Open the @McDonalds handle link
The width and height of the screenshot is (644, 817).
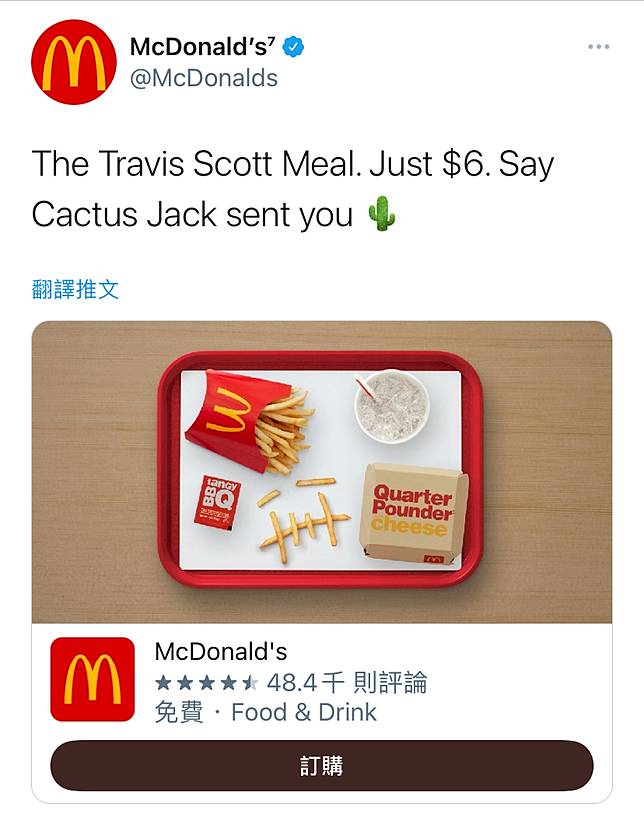[204, 79]
